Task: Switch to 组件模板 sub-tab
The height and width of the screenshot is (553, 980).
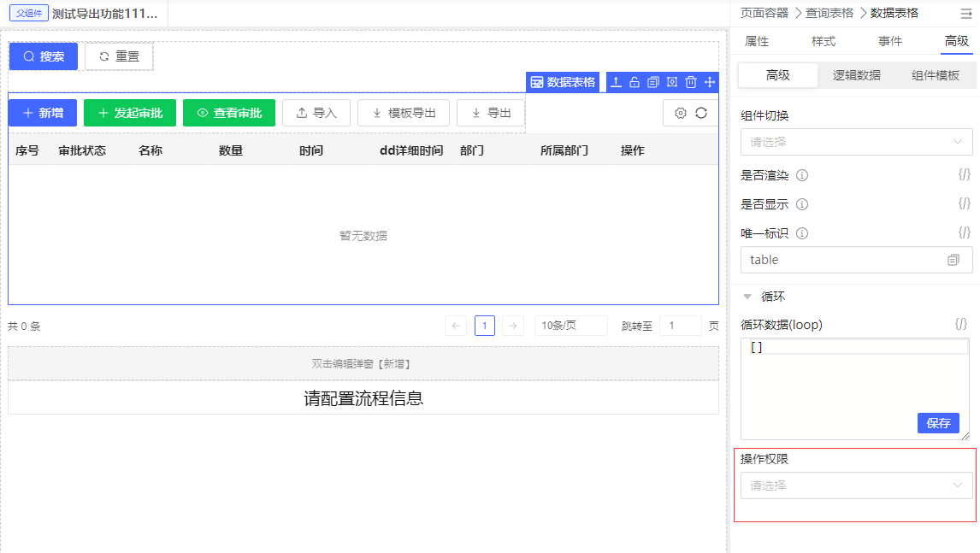Action: 935,75
